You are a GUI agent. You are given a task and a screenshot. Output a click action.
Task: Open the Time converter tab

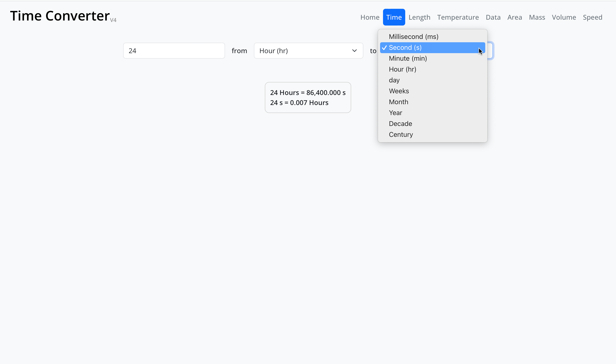click(x=394, y=17)
